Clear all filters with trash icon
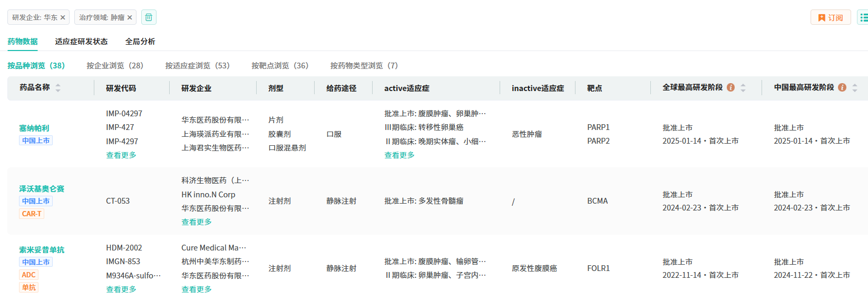The height and width of the screenshot is (301, 868). click(149, 17)
